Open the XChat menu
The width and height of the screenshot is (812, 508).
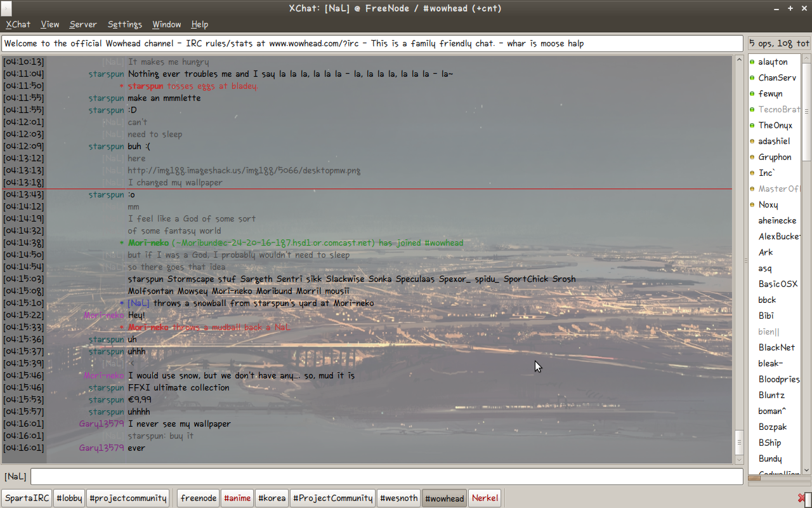pyautogui.click(x=18, y=24)
